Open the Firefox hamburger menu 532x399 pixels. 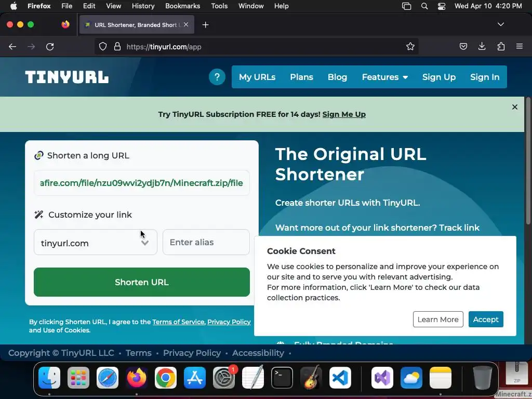(x=520, y=46)
